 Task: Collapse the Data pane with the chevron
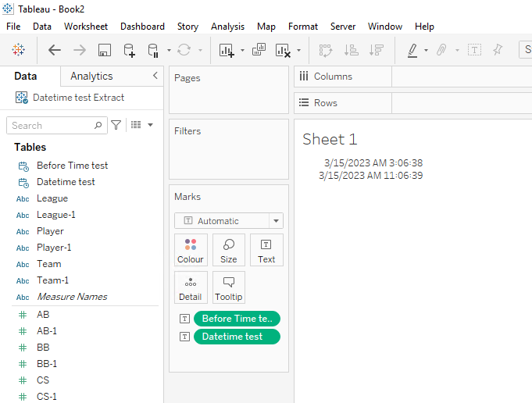[x=155, y=76]
